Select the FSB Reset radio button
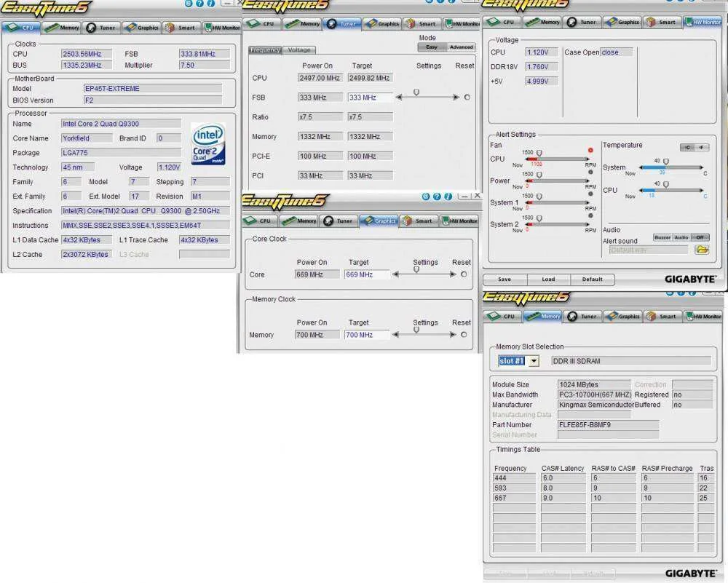728x583 pixels. (467, 97)
